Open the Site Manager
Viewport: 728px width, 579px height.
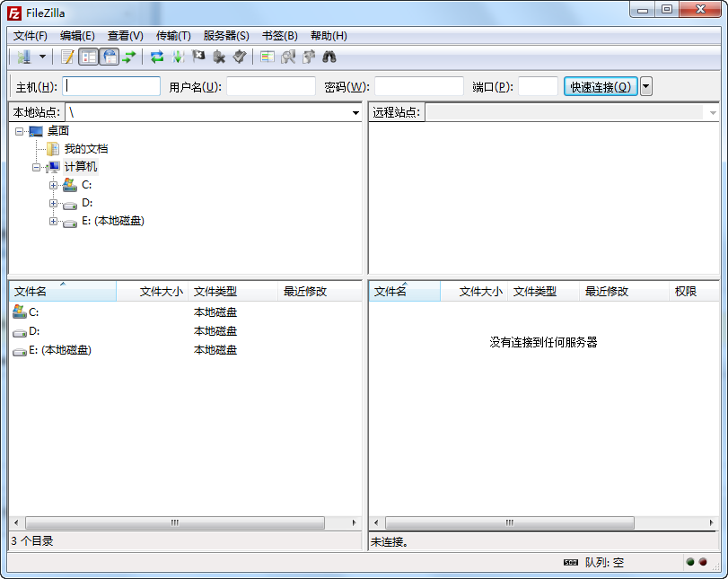(23, 57)
